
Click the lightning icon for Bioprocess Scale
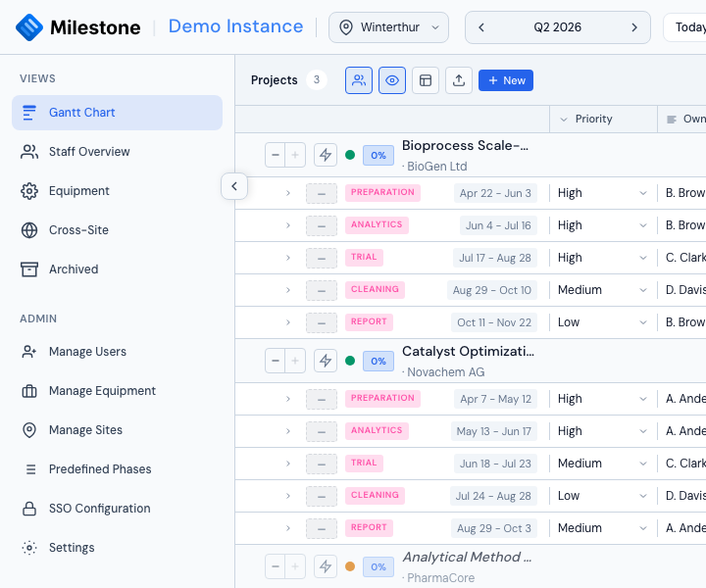click(x=326, y=155)
